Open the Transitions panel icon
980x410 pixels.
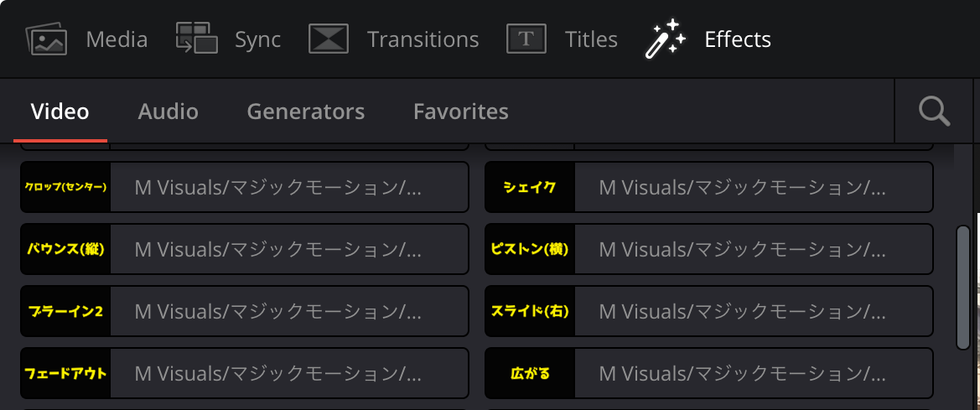[328, 39]
